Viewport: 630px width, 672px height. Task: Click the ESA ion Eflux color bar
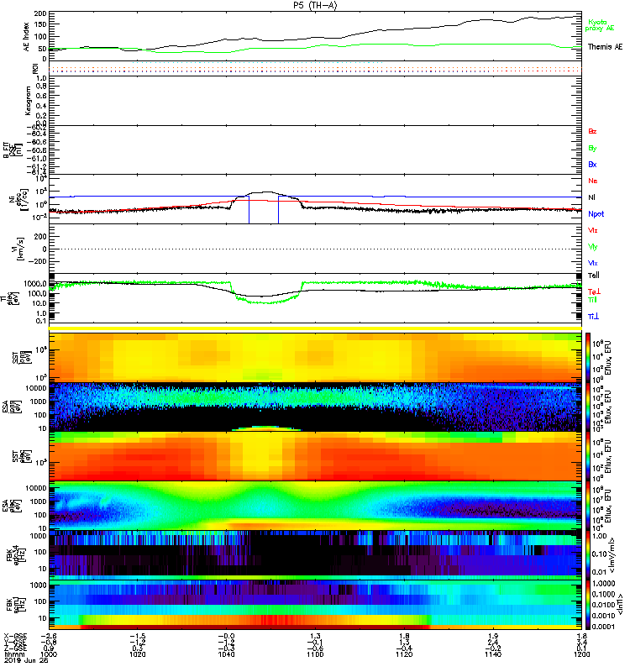pos(588,407)
